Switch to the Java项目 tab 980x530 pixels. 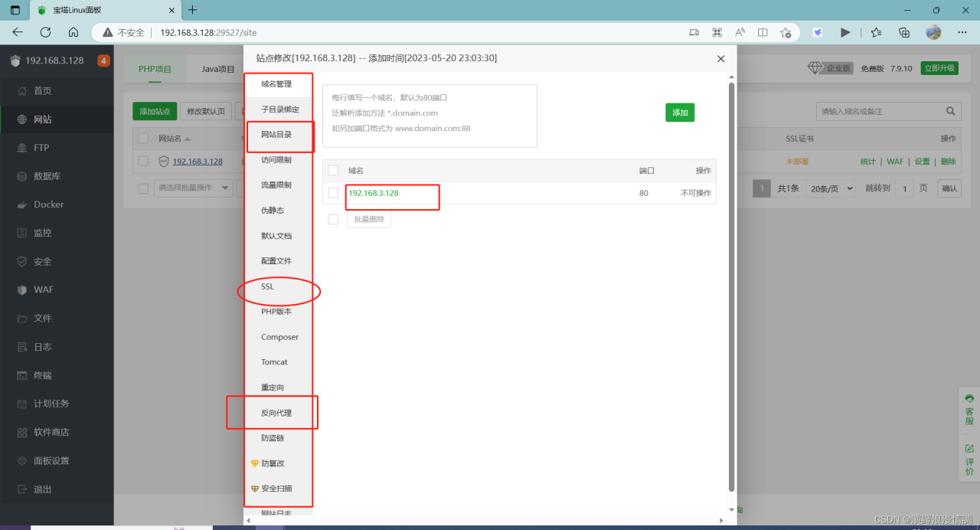(217, 68)
